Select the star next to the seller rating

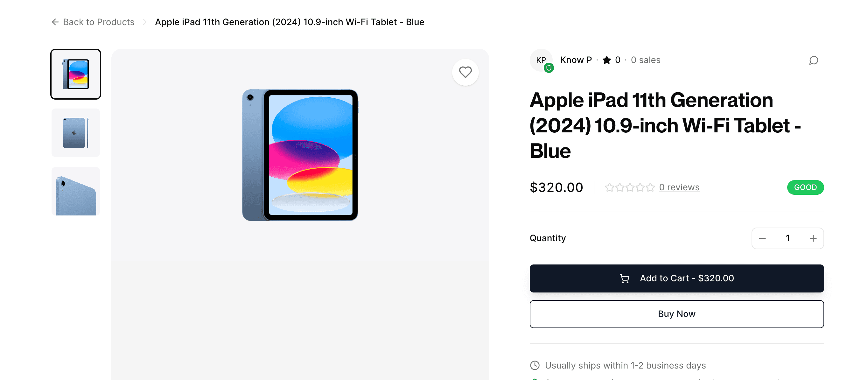(x=606, y=60)
